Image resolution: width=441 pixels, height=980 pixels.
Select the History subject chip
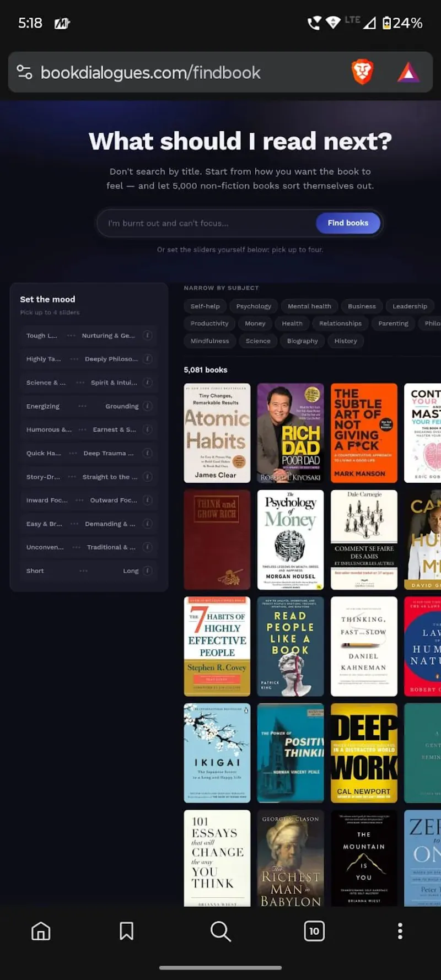[346, 341]
